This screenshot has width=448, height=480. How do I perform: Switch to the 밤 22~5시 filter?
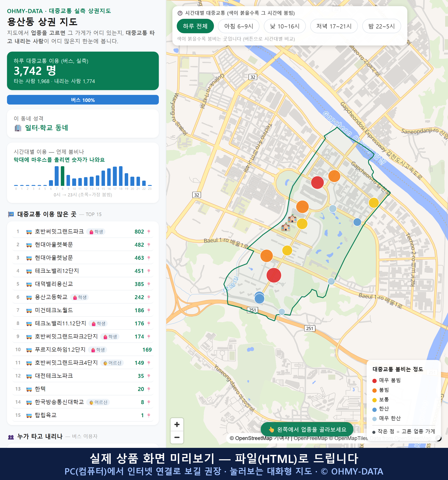pos(381,26)
